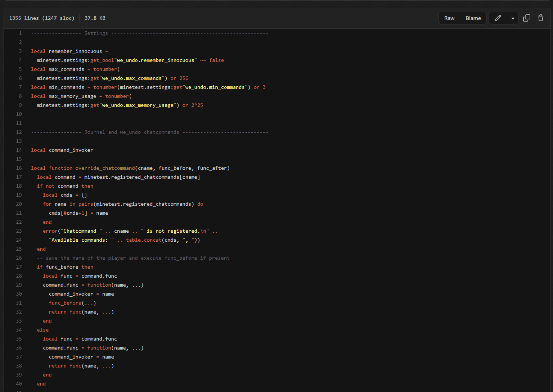Click the pencil icon to edit file
This screenshot has height=392, width=553.
pyautogui.click(x=498, y=18)
